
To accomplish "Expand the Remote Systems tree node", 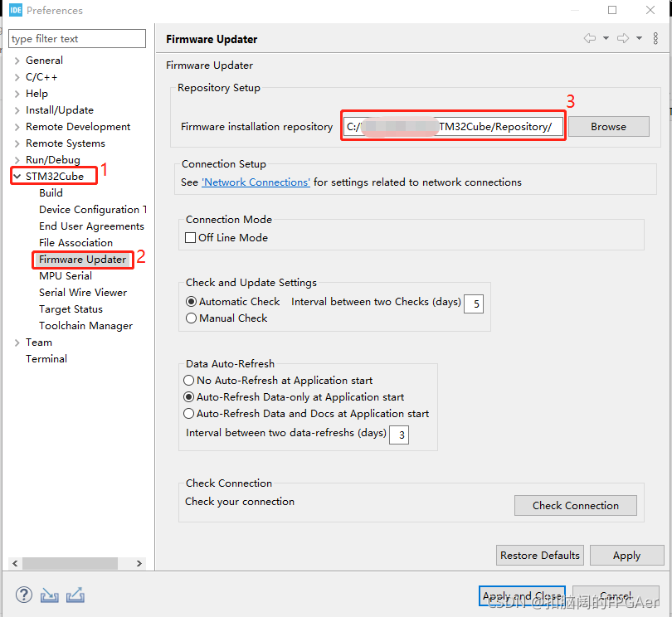I will (17, 143).
